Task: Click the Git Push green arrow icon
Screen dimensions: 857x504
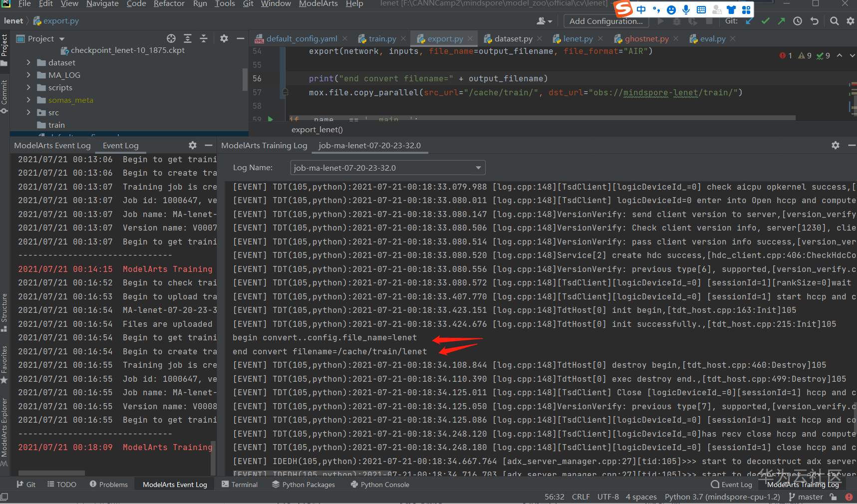Action: (781, 21)
